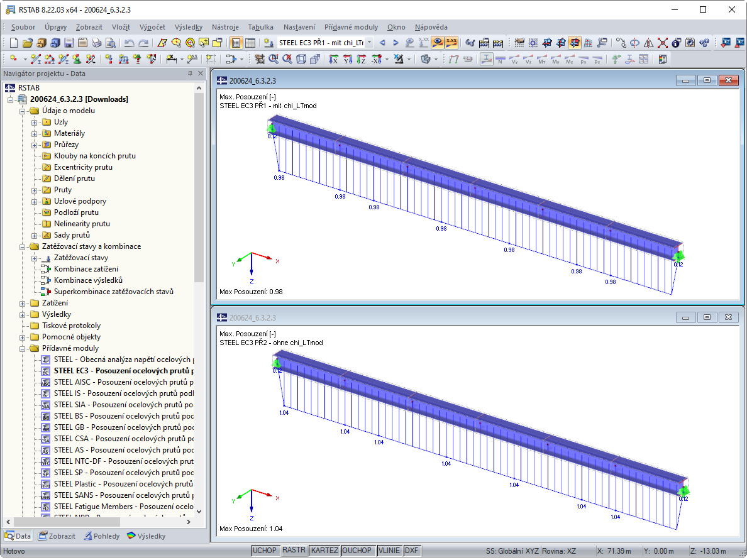
Task: Save the model using the floppy disk icon
Action: pos(69,43)
